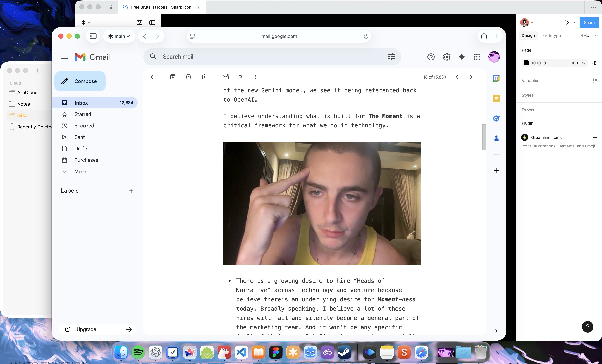
Task: Click Back to Inbox arrow in Gmail
Action: (153, 77)
